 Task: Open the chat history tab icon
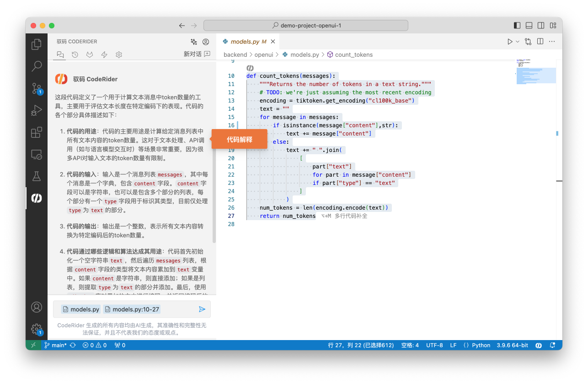[75, 54]
